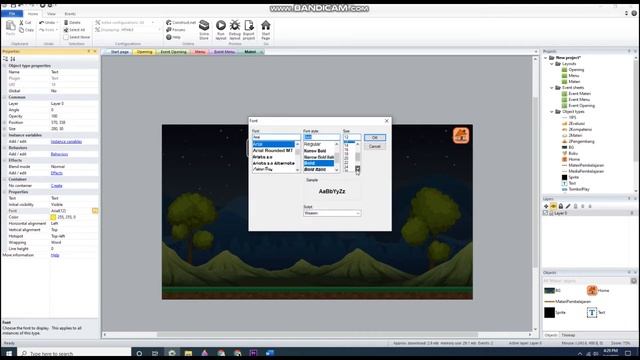640x360 pixels.
Task: Open the File ribbon menu
Action: click(12, 13)
